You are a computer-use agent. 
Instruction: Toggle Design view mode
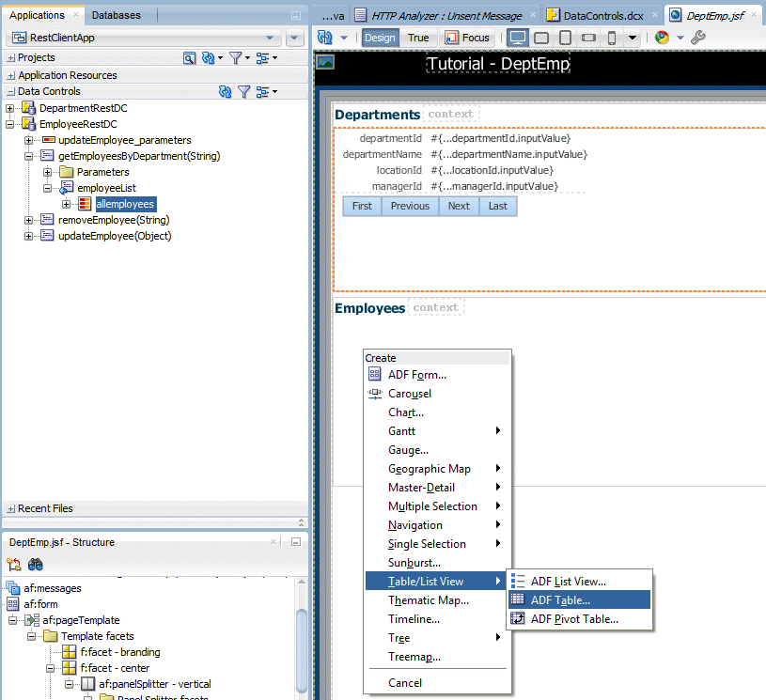pyautogui.click(x=380, y=38)
